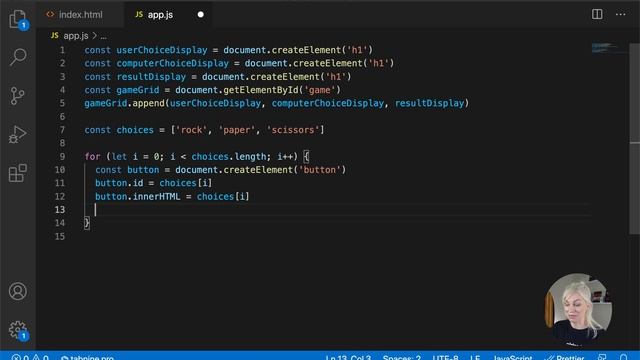The height and width of the screenshot is (360, 640).
Task: Click the webcam video thumbnail
Action: 578,307
